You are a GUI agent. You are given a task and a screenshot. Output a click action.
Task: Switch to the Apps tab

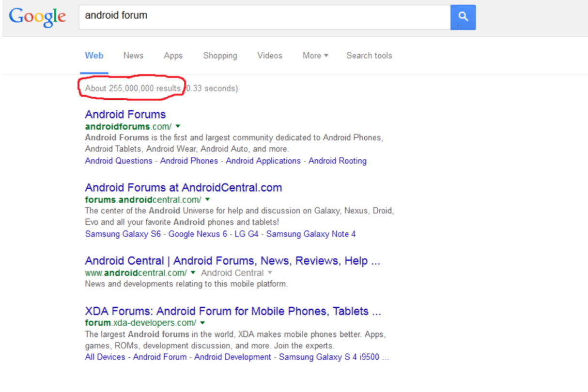click(x=173, y=56)
